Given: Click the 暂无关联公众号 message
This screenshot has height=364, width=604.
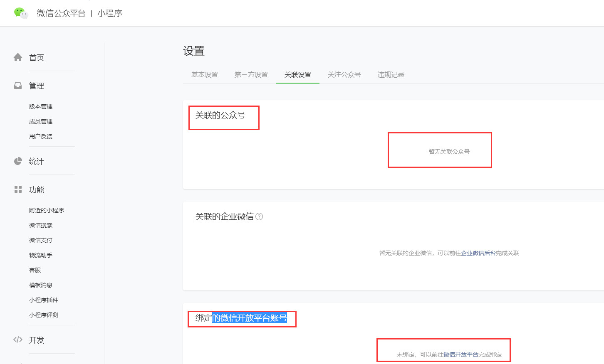Looking at the screenshot, I should coord(449,152).
